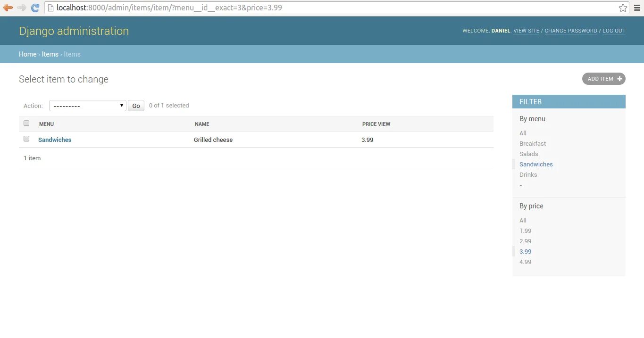Filter by price 2.99
644x338 pixels.
tap(525, 241)
